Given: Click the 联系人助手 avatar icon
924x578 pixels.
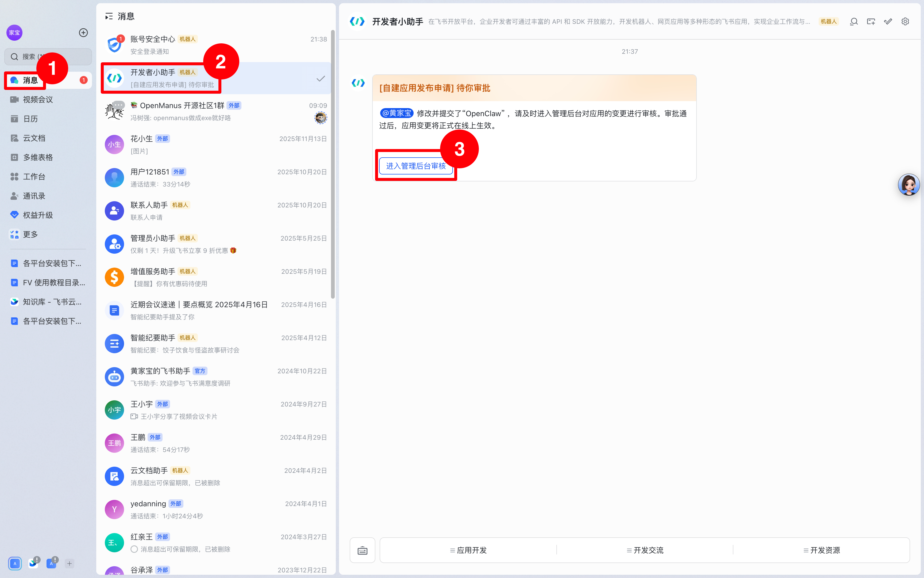Looking at the screenshot, I should tap(114, 211).
